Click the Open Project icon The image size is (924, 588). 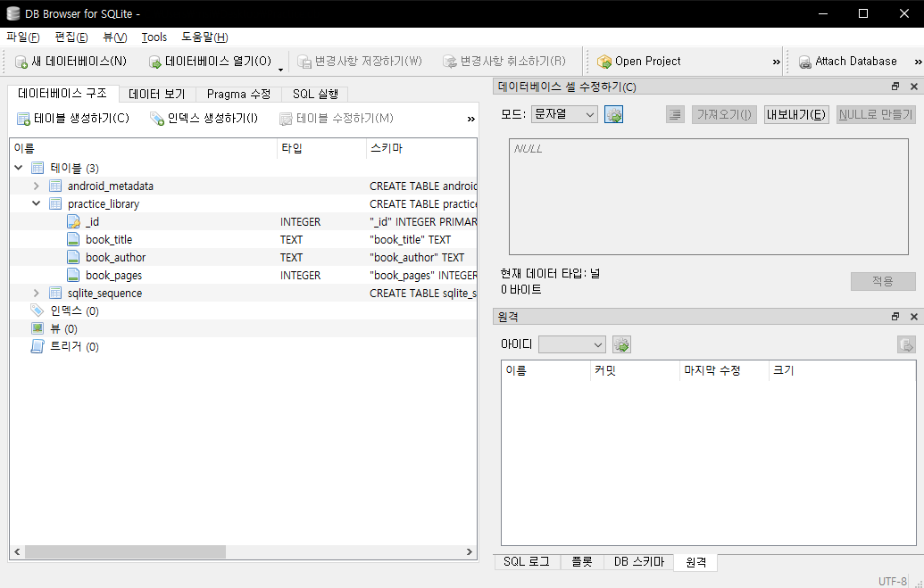604,62
